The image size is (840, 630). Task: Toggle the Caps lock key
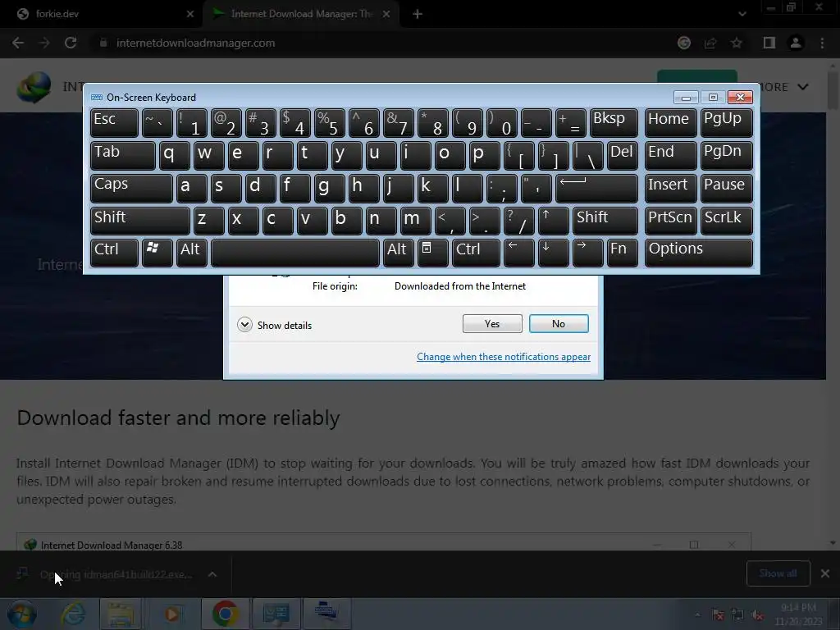pos(131,188)
